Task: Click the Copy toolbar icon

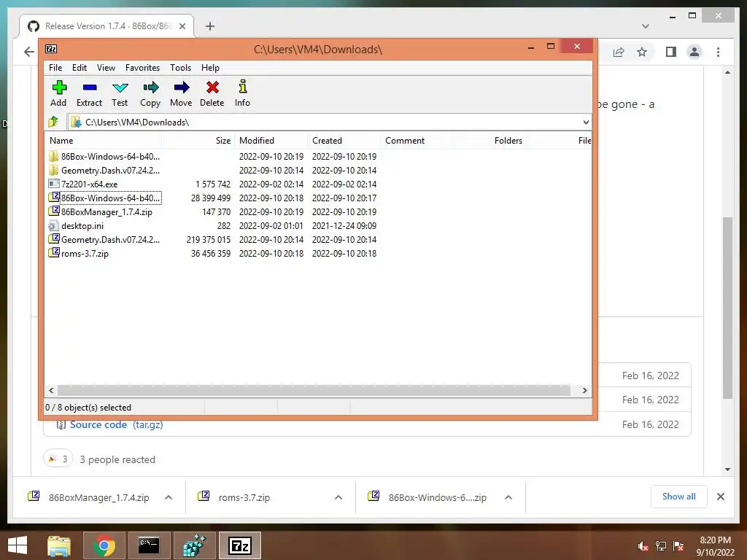Action: coord(150,87)
